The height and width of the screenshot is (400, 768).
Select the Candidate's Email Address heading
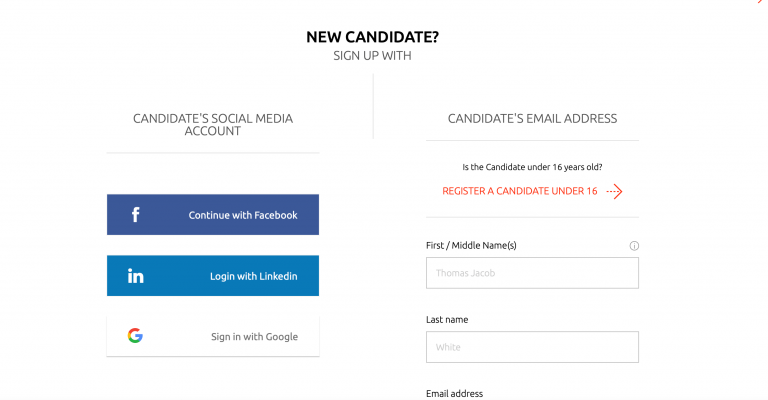tap(532, 118)
